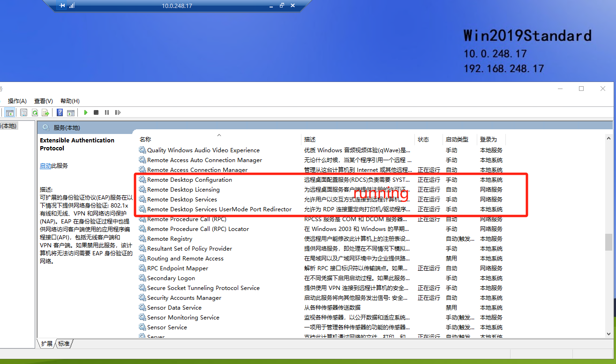Click connection signal strength icon on RDP bar
The width and height of the screenshot is (616, 364).
coord(72,6)
